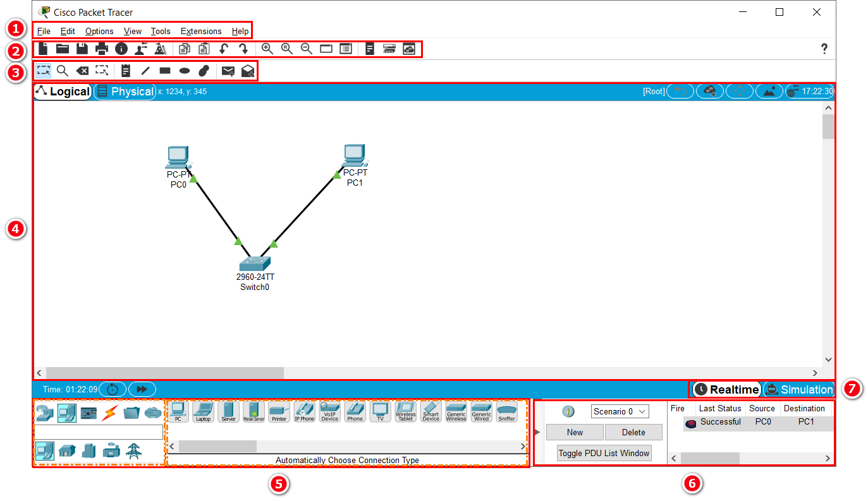Viewport: 868px width, 501px height.
Task: Open the Scenario 0 dropdown
Action: (x=620, y=411)
